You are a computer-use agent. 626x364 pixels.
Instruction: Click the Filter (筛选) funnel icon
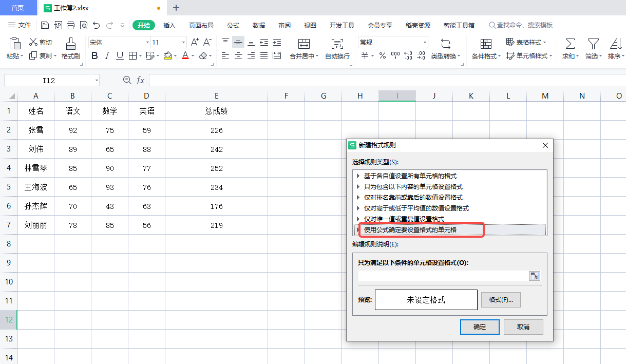[x=593, y=44]
